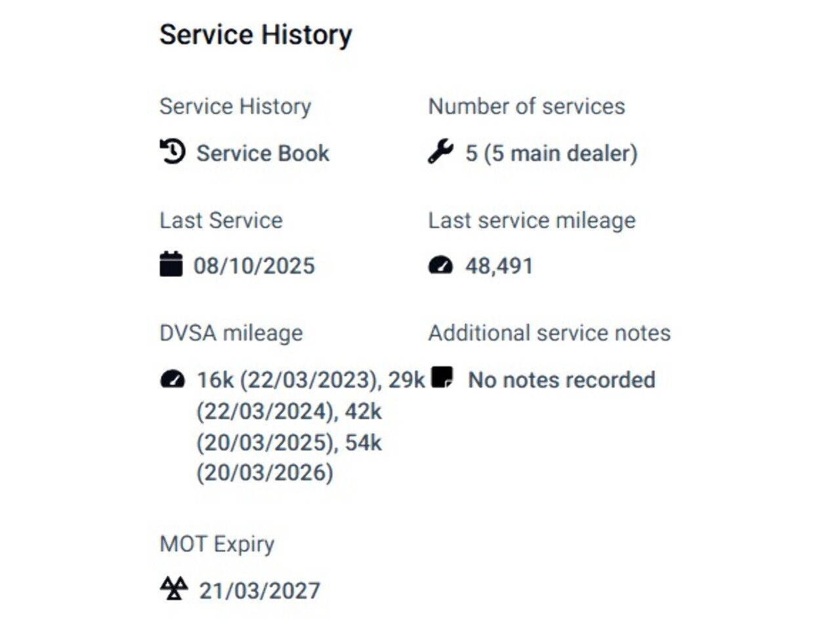Click the Number of services label
The width and height of the screenshot is (840, 630).
(527, 106)
